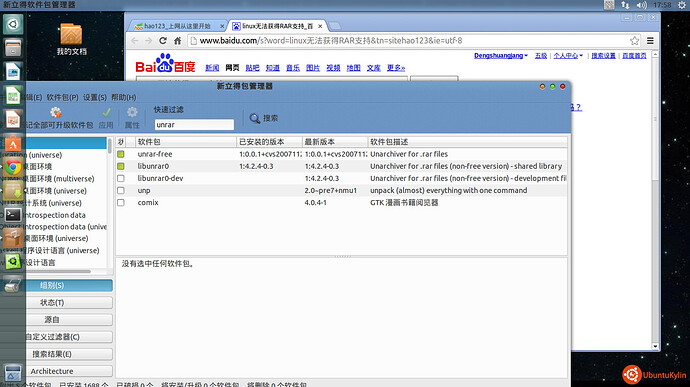Sort by 软件包 column header
Viewport: 690px width, 387px height.
tap(186, 142)
